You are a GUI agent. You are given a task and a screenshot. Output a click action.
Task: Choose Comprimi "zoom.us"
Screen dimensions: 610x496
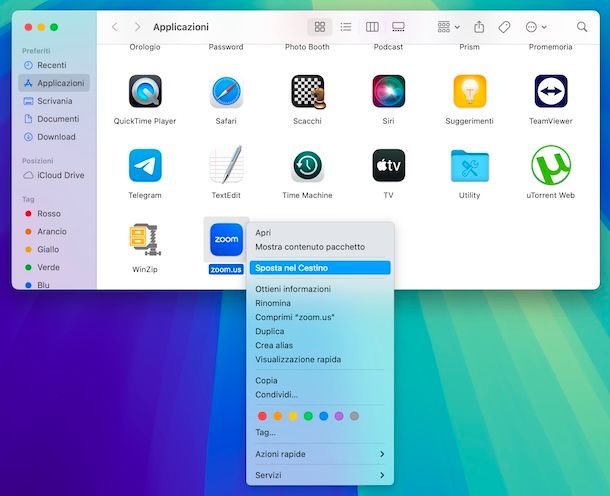[320, 317]
